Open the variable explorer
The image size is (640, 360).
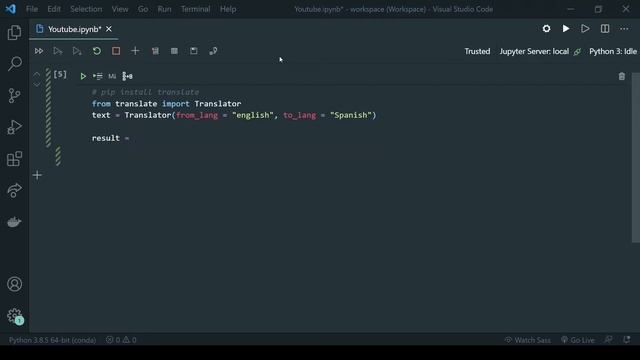(174, 51)
